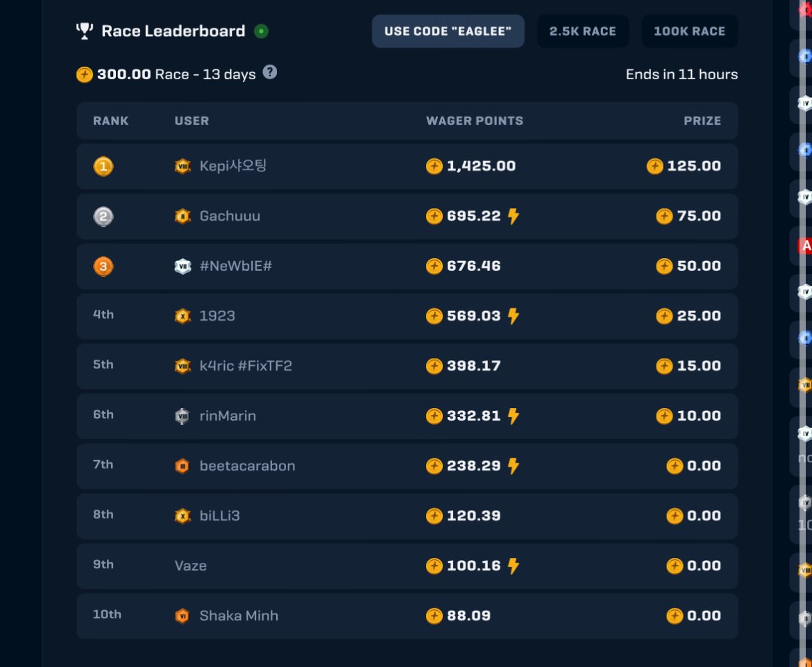Click the USER column header
The width and height of the screenshot is (812, 667).
(192, 121)
